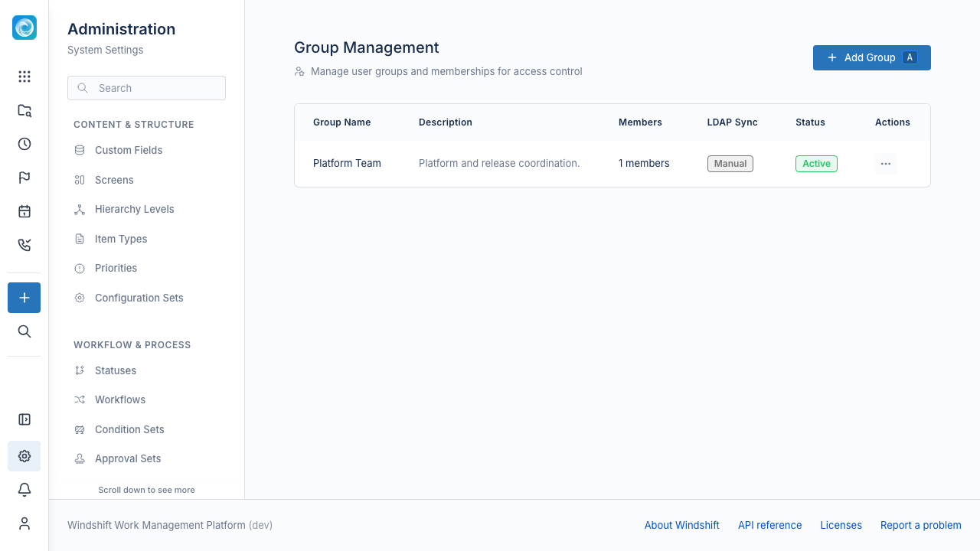
Task: Open the API reference link
Action: coord(769,525)
